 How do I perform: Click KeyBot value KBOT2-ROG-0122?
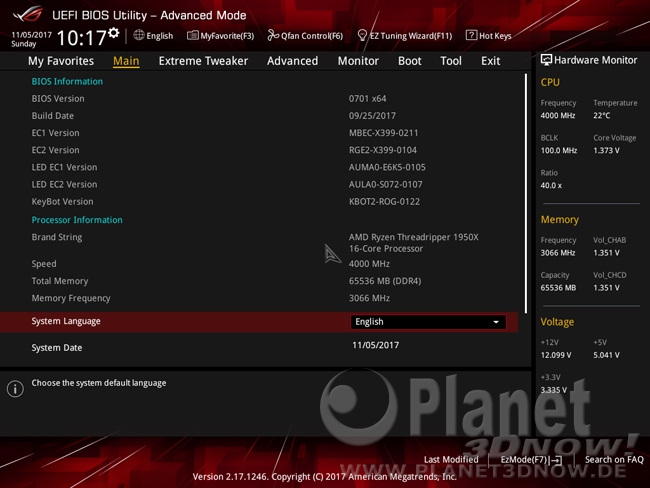384,202
